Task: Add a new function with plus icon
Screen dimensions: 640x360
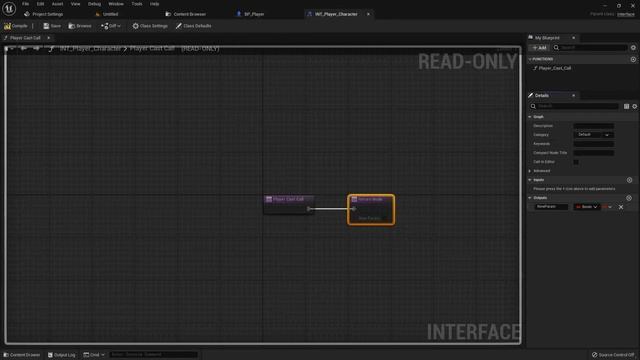Action: coord(633,59)
